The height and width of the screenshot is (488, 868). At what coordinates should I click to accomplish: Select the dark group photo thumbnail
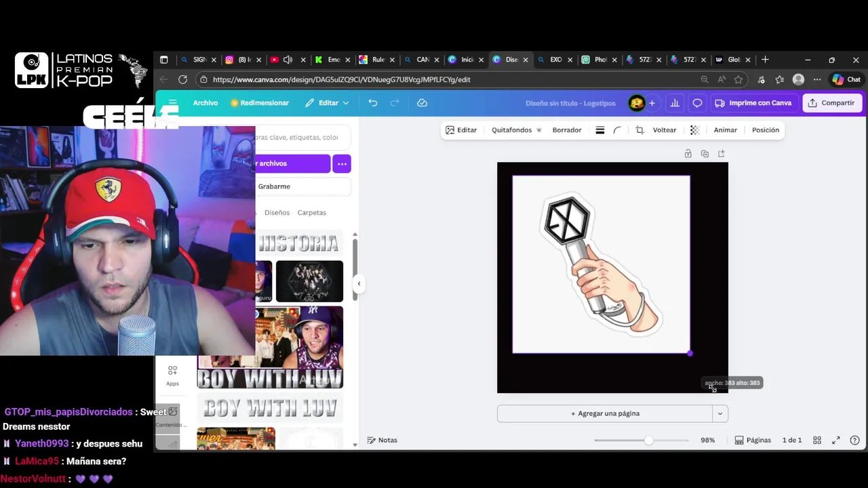click(309, 281)
